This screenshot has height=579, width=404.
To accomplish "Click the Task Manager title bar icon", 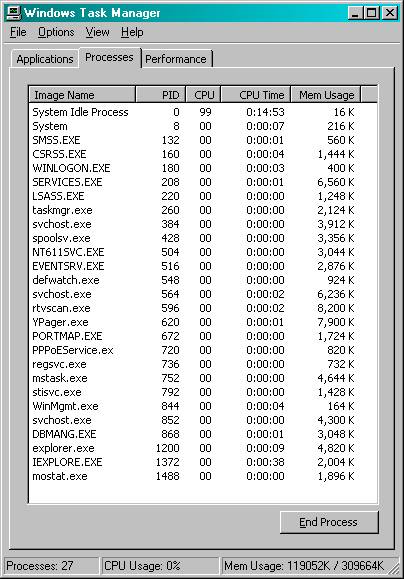I will coord(14,13).
